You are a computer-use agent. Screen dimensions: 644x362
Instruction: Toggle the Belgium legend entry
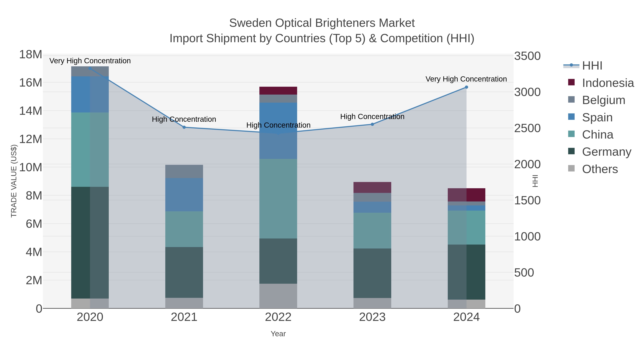pos(596,100)
